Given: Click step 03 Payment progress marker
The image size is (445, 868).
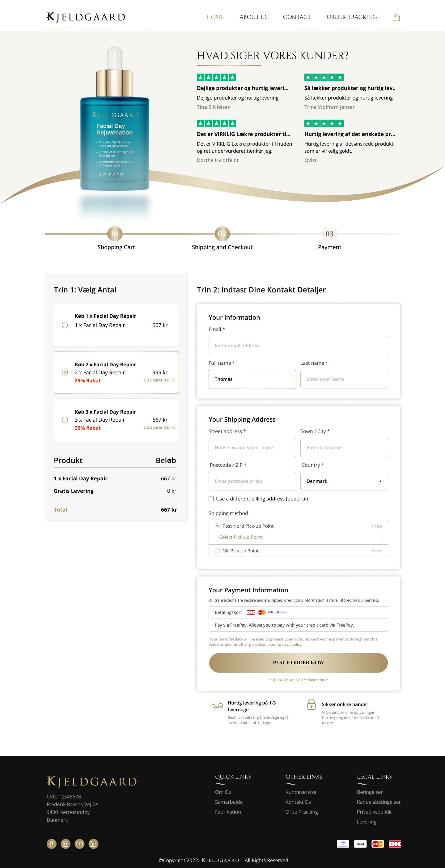Looking at the screenshot, I should (x=329, y=234).
